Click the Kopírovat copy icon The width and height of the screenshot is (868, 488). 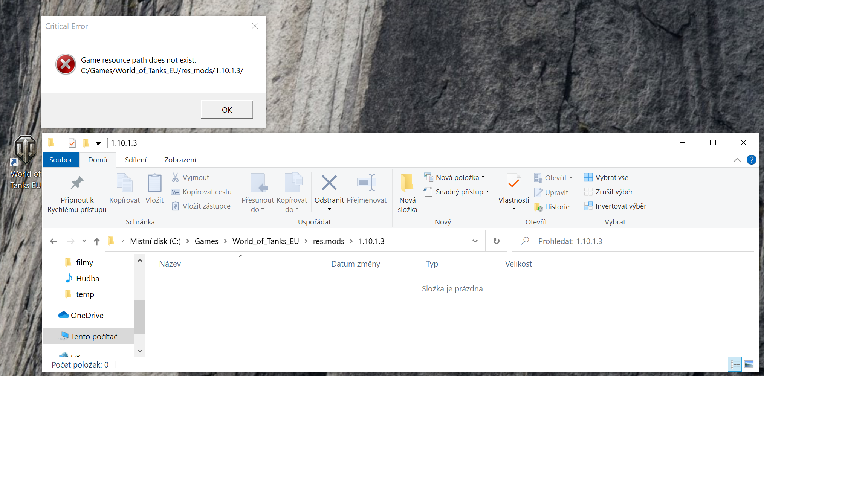coord(124,183)
